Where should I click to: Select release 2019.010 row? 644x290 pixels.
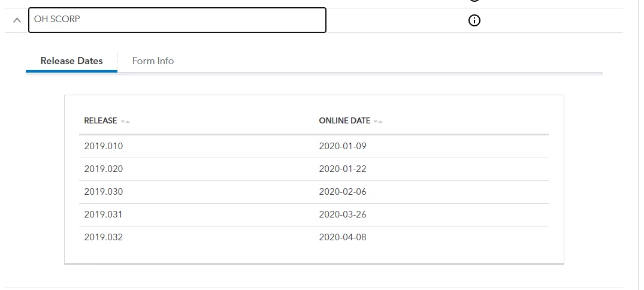(x=314, y=146)
